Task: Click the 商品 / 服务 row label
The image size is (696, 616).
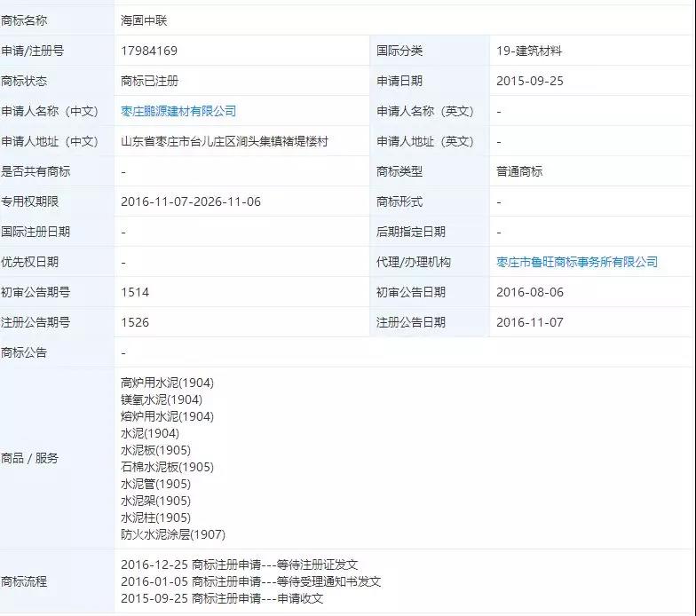Action: [30, 458]
